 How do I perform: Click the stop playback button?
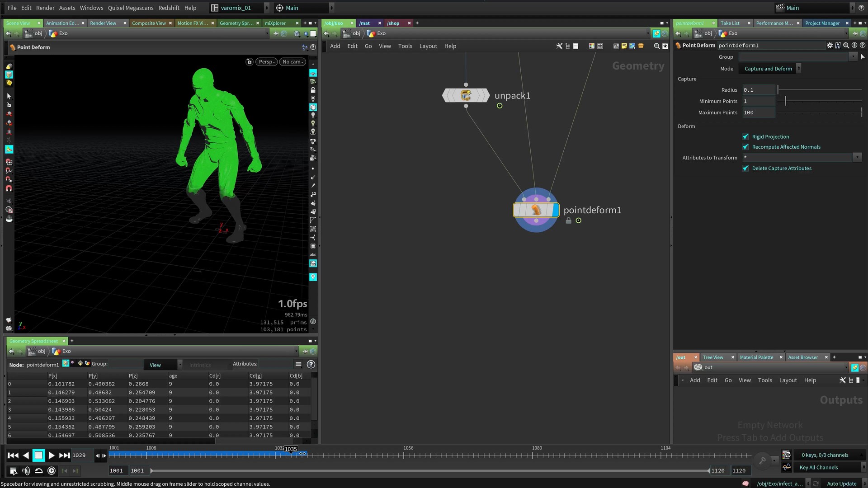coord(39,455)
